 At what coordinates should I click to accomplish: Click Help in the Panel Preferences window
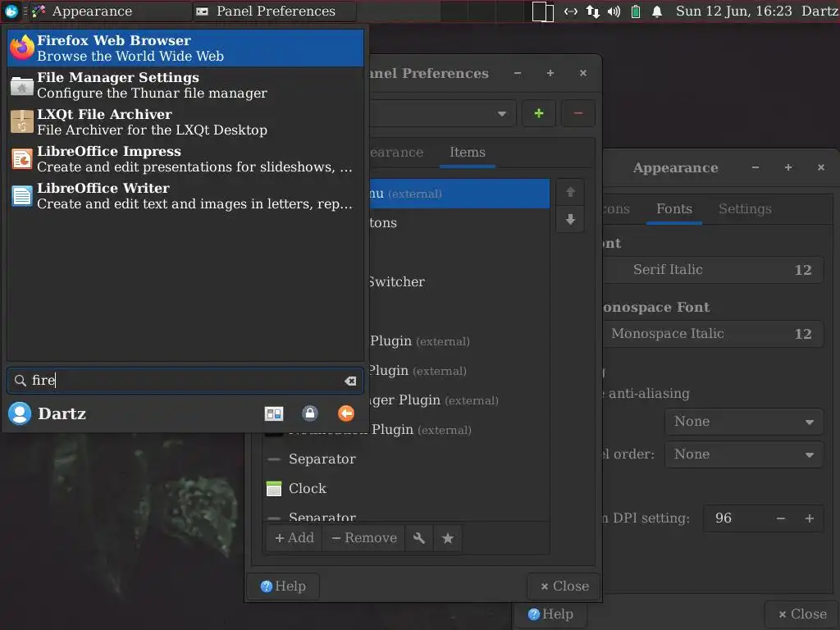(x=283, y=587)
